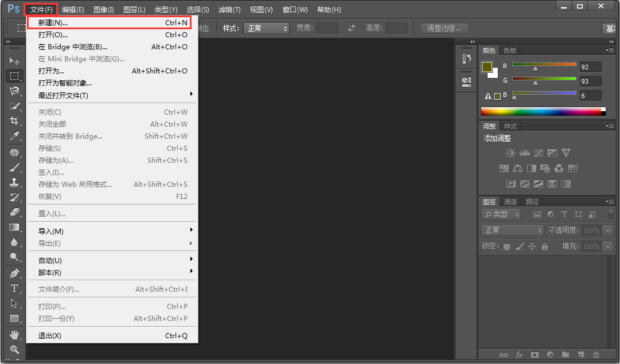Select the Crop tool
This screenshot has height=364, width=620.
coord(14,120)
